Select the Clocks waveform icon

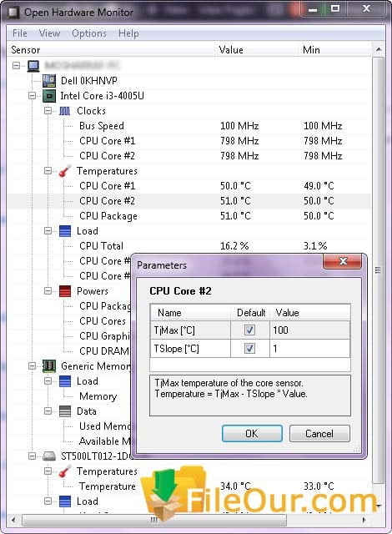point(65,111)
